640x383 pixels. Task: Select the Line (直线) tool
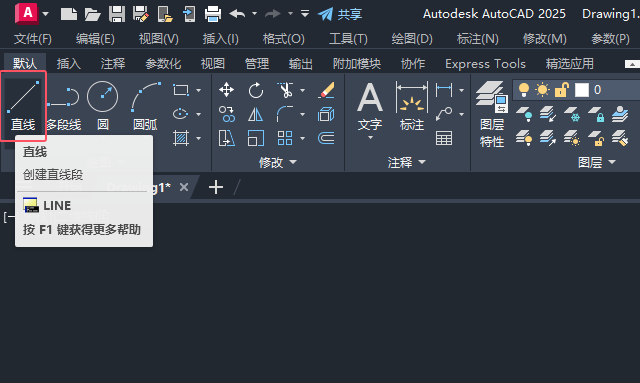pos(23,105)
